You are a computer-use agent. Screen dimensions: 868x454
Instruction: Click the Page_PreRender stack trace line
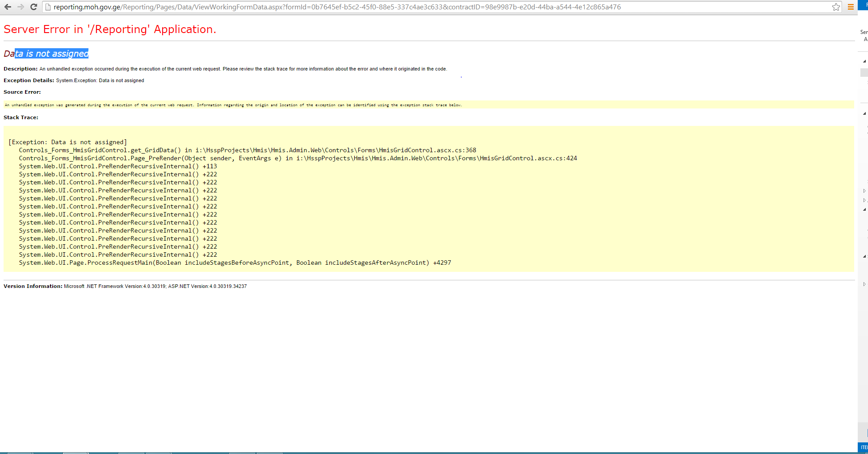pos(298,158)
